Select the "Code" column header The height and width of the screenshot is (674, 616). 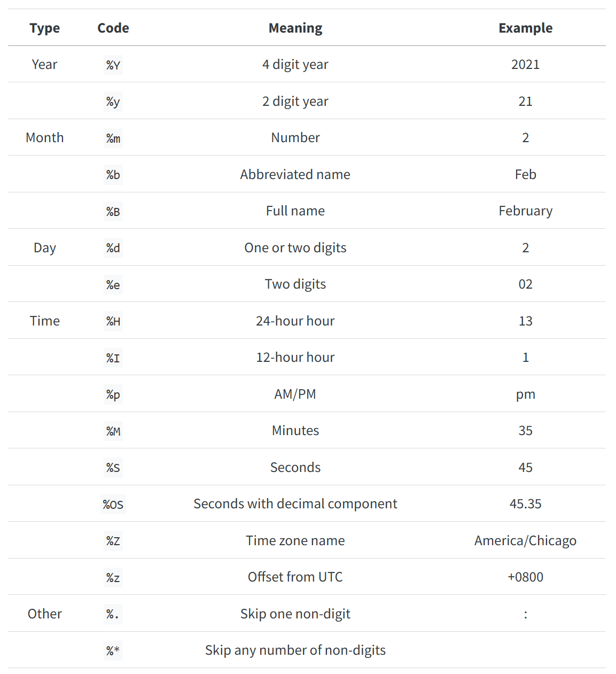point(113,28)
